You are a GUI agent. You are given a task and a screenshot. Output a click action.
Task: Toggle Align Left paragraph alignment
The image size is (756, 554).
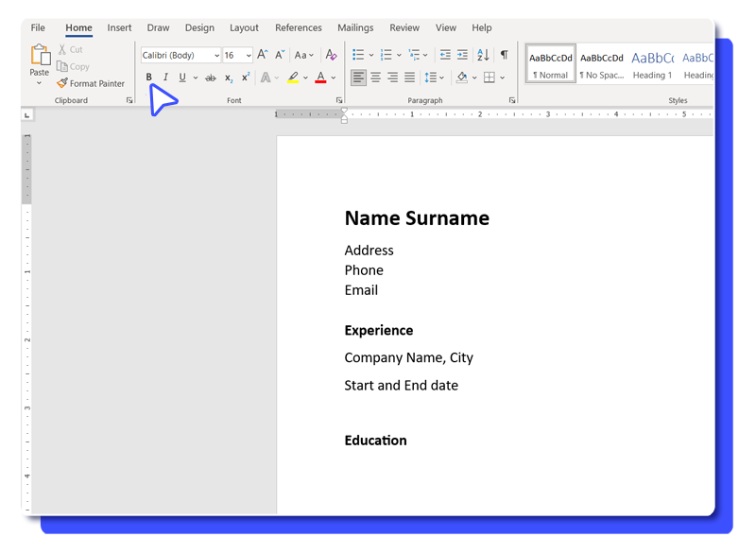pos(358,78)
